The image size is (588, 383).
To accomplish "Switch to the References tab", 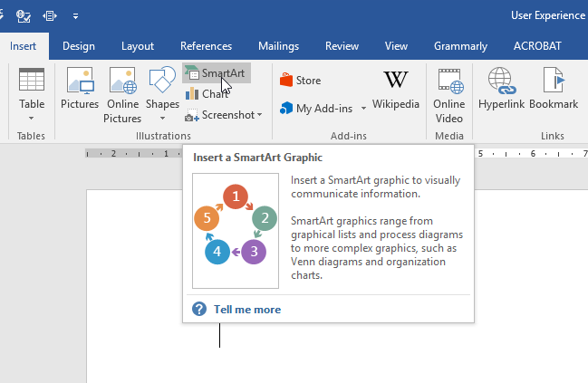I will tap(206, 46).
